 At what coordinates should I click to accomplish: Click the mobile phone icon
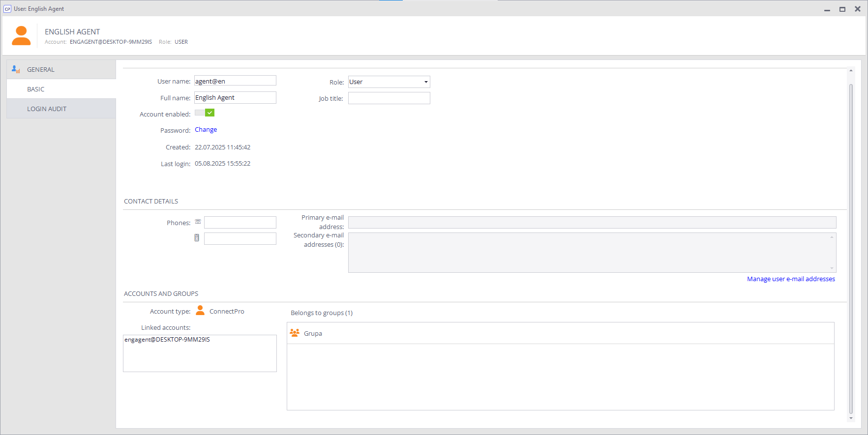tap(197, 238)
